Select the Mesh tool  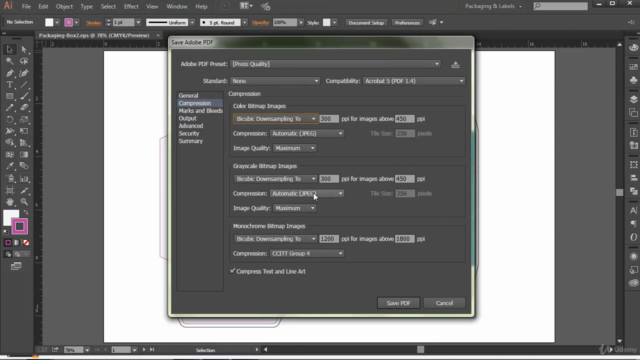pyautogui.click(x=9, y=155)
